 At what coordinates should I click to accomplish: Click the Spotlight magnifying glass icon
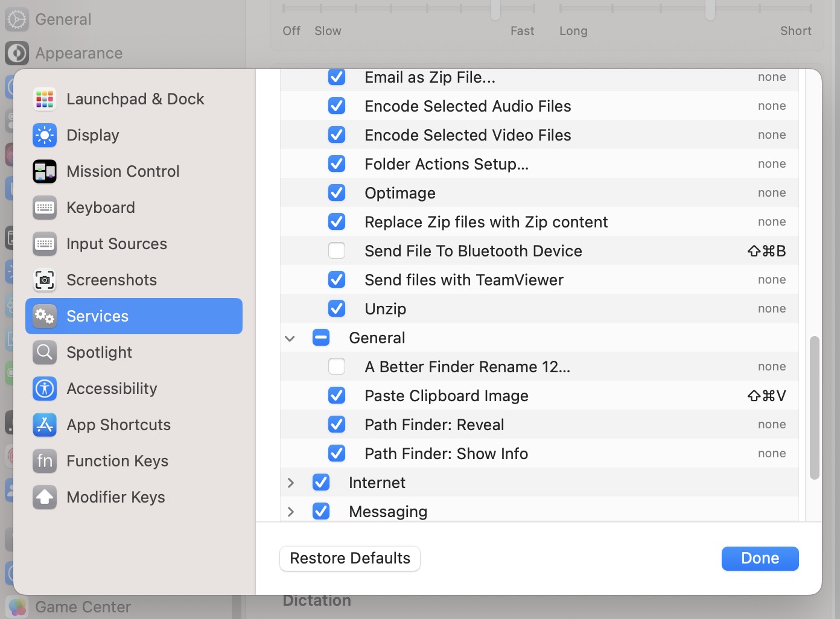44,352
